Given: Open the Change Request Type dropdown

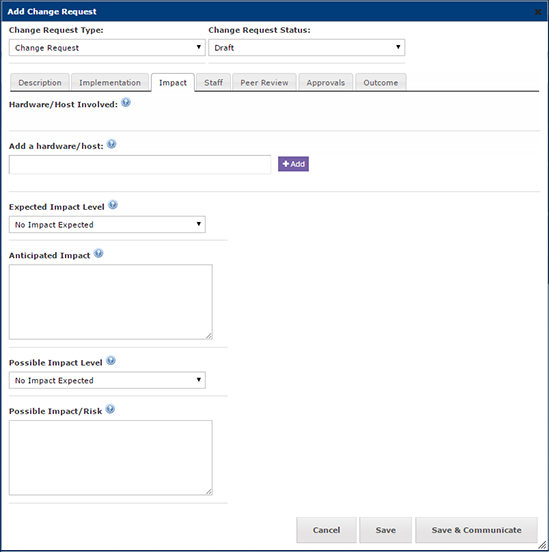Looking at the screenshot, I should click(x=107, y=48).
